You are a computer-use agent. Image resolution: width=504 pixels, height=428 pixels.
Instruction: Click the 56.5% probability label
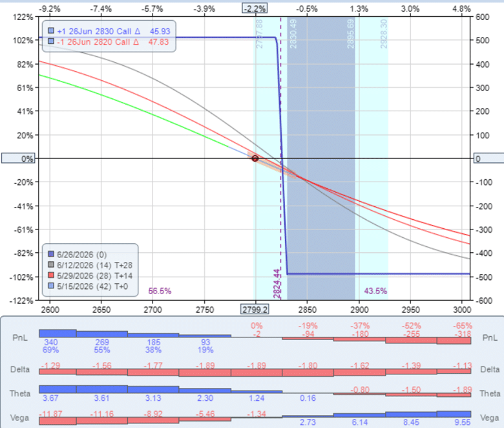point(160,291)
